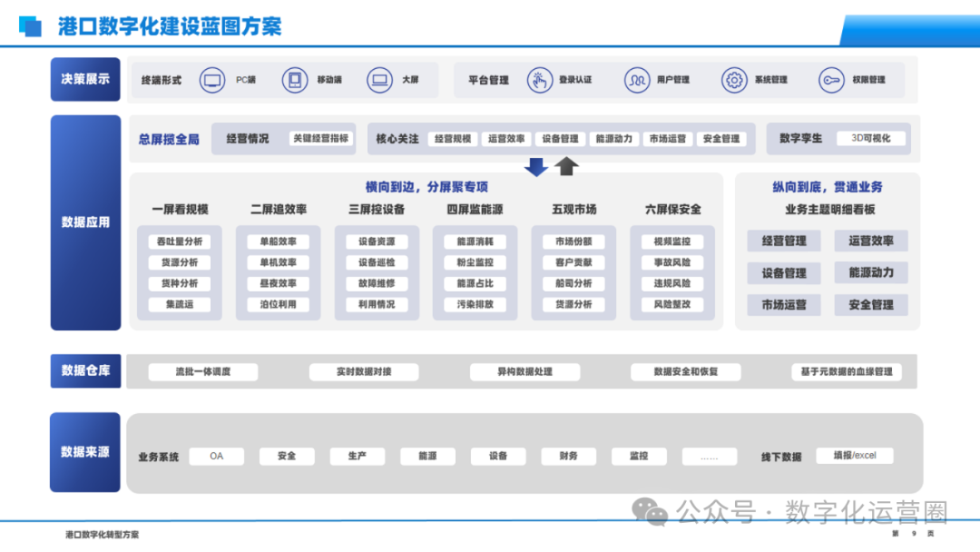Click 货源分析 under 一屏看规模

click(x=180, y=262)
